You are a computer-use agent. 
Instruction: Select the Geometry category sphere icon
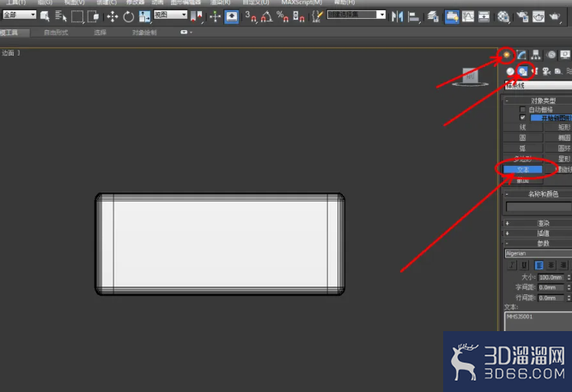(x=510, y=71)
